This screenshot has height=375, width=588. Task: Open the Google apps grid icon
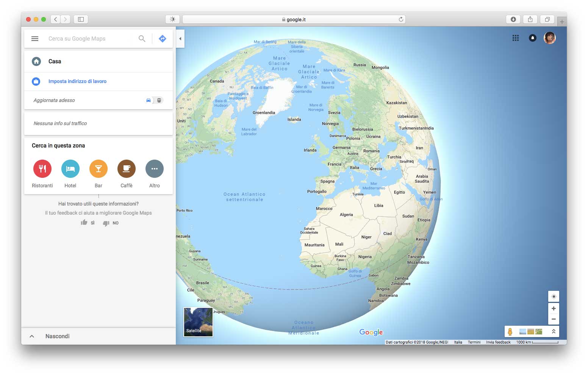click(x=515, y=38)
